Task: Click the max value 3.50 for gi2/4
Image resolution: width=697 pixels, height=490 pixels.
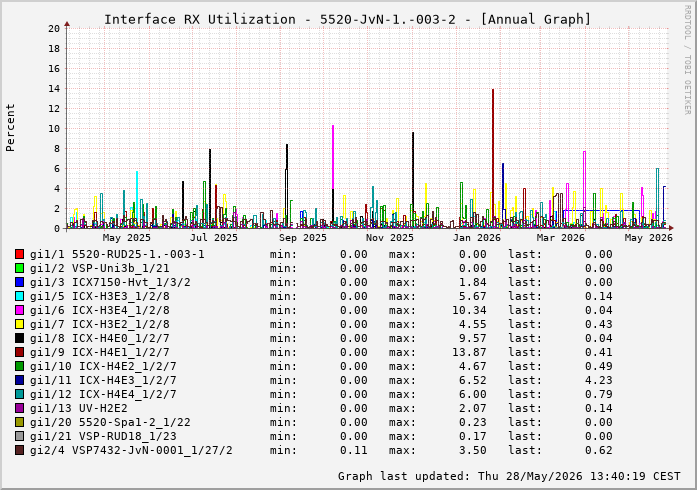Action: [x=473, y=450]
